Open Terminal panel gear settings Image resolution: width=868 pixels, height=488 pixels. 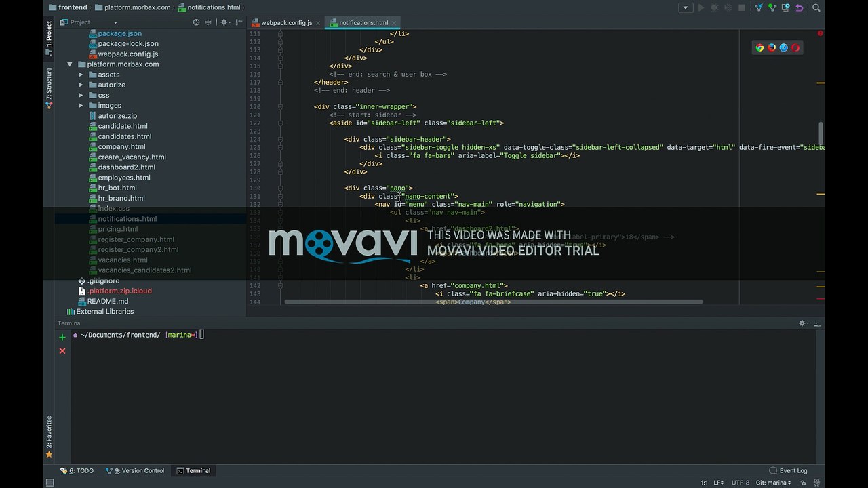coord(803,323)
